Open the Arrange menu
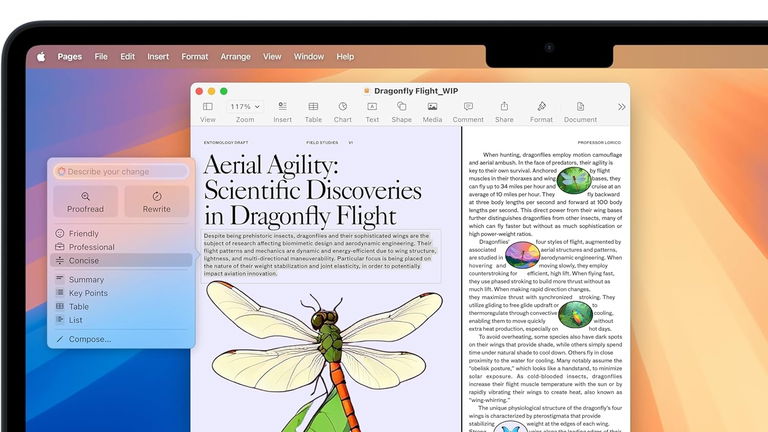This screenshot has height=432, width=768. [x=235, y=57]
